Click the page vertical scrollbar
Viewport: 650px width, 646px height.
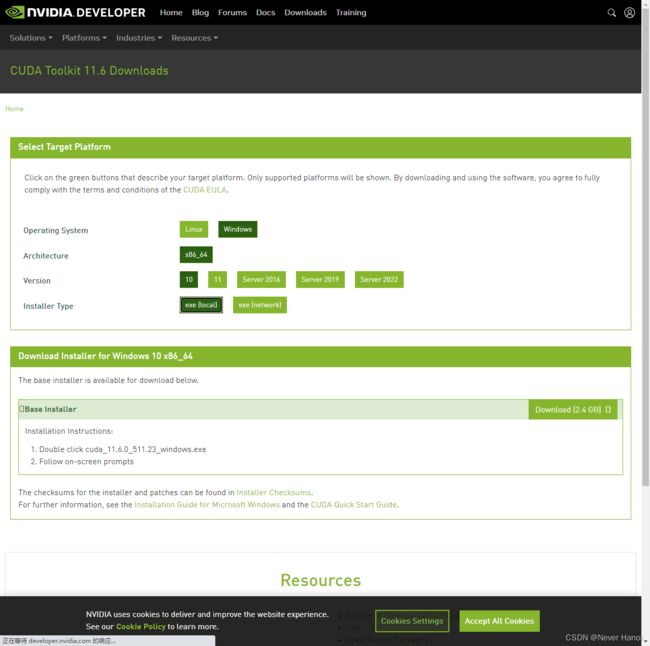[645, 249]
